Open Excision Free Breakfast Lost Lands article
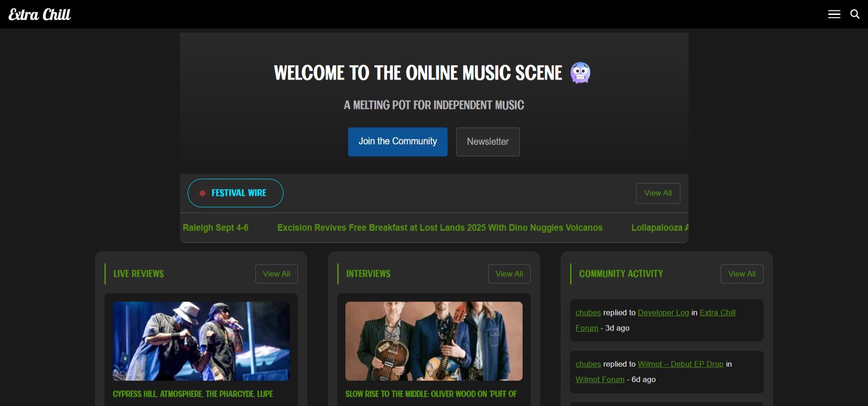Viewport: 868px width, 406px height. click(439, 228)
